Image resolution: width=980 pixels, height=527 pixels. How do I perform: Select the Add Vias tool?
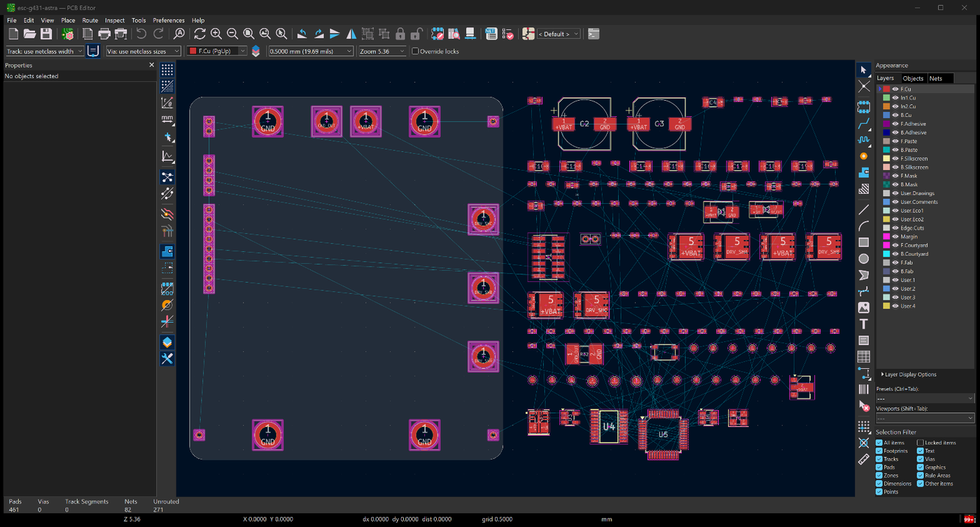pos(864,156)
